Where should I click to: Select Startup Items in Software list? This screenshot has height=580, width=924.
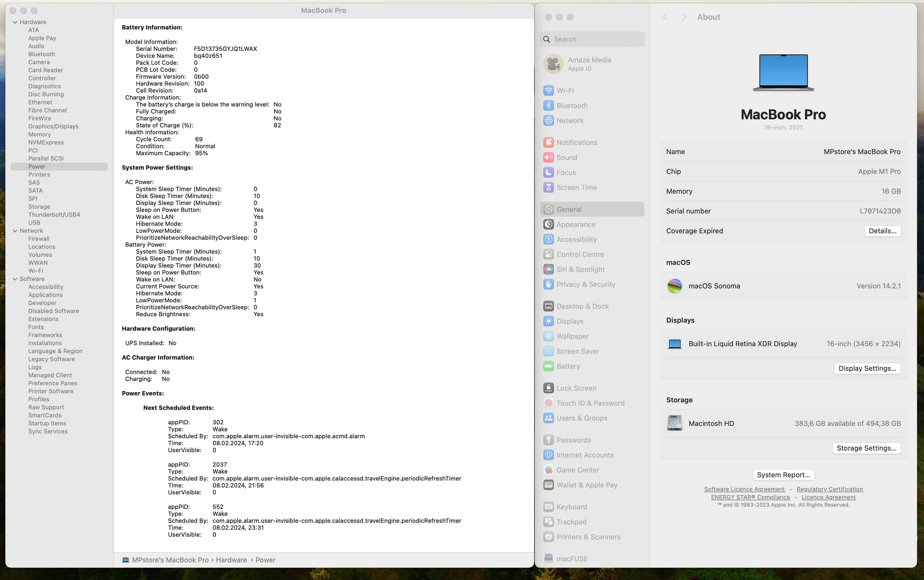[x=47, y=423]
